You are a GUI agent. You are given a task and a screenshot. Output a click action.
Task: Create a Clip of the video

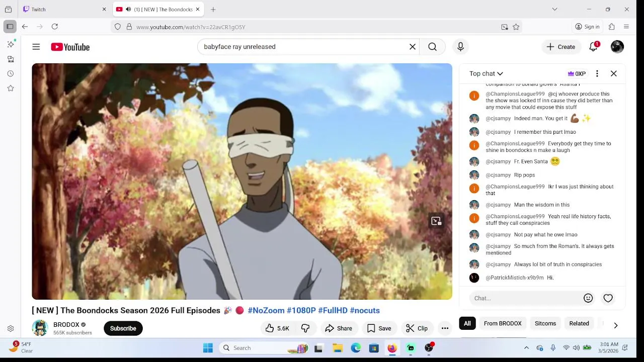tap(417, 328)
